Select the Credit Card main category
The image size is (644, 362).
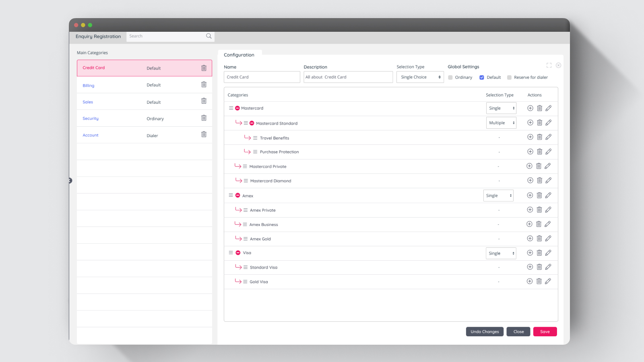pyautogui.click(x=144, y=68)
